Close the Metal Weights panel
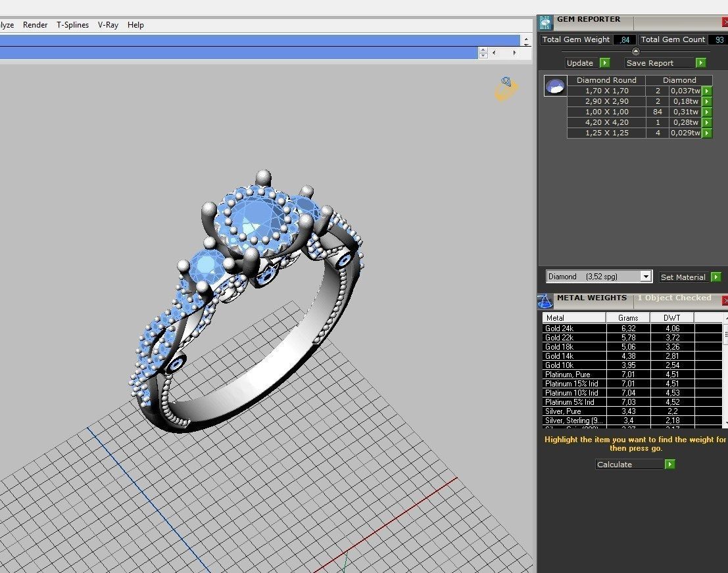The width and height of the screenshot is (728, 573). point(725,301)
